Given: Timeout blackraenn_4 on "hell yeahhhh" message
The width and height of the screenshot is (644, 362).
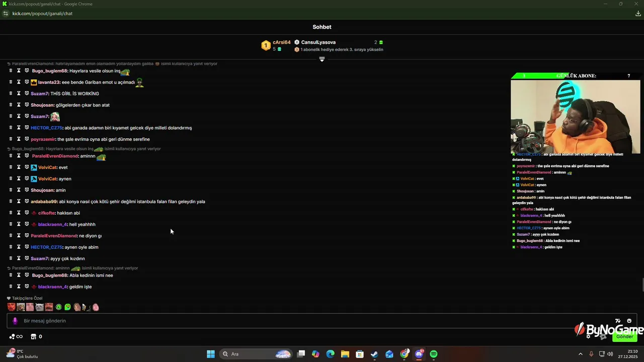Looking at the screenshot, I should (x=19, y=224).
